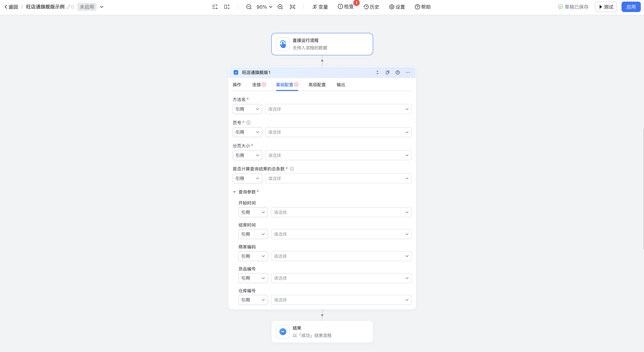Open the 引用 type dropdown for 方法名
This screenshot has width=644, height=352.
[x=247, y=109]
